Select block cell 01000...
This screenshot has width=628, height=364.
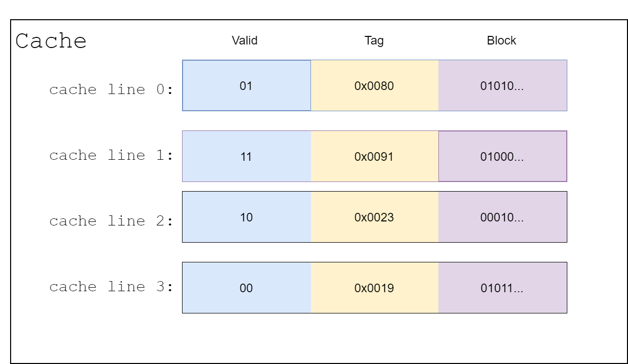point(503,156)
